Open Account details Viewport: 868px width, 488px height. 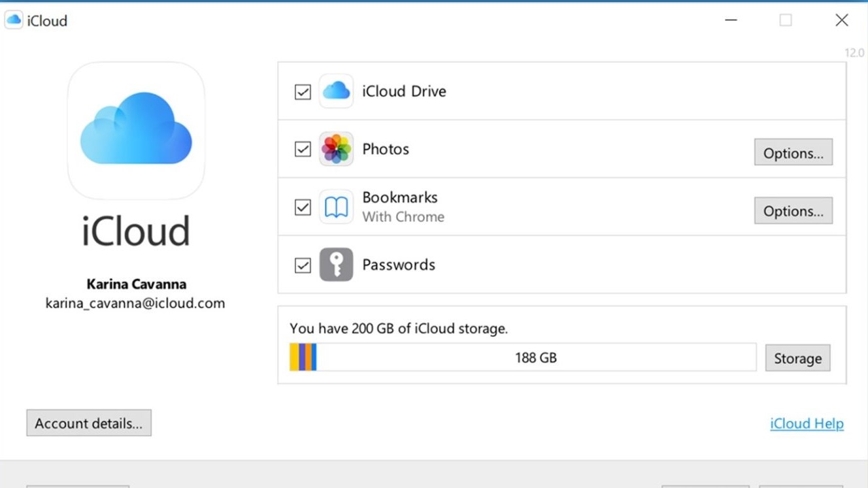[89, 423]
